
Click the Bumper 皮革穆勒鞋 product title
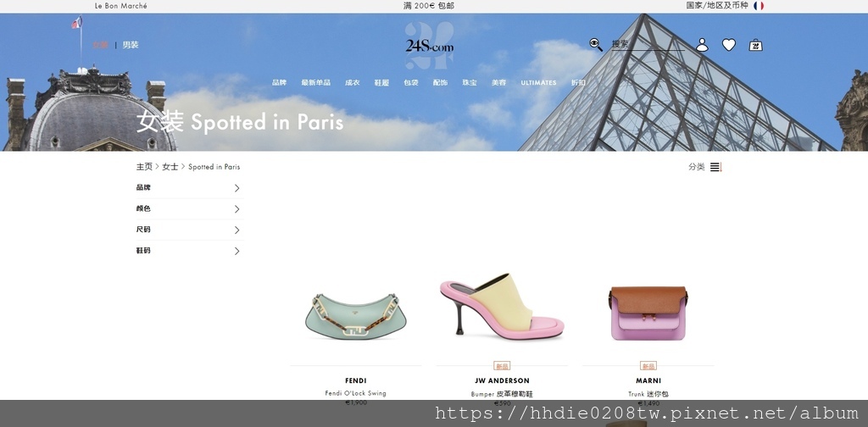click(x=502, y=394)
